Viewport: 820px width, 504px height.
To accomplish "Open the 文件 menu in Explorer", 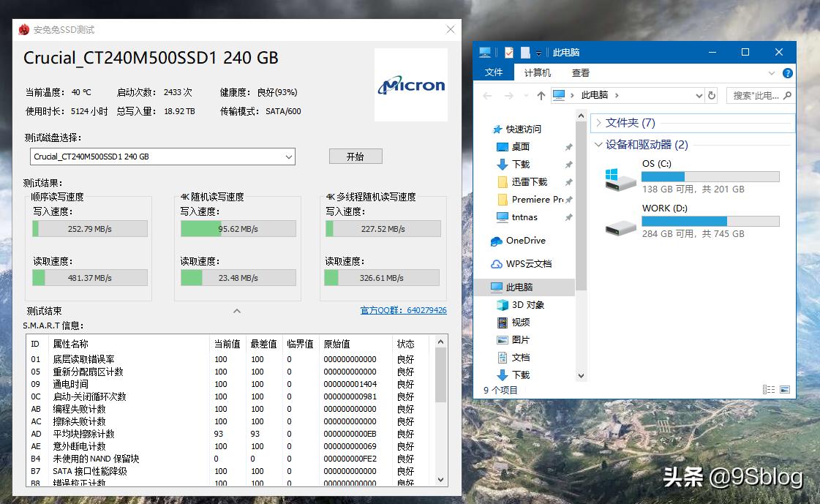I will point(494,72).
